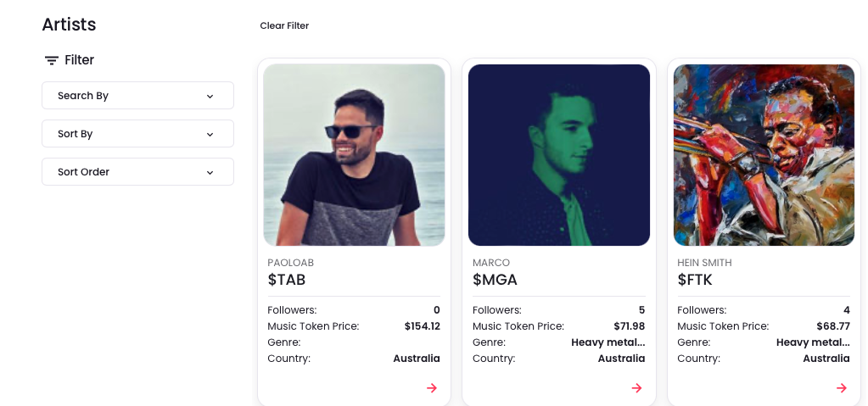Click the $154.12 music token price
Viewport: 868px width, 406px height.
pos(422,326)
